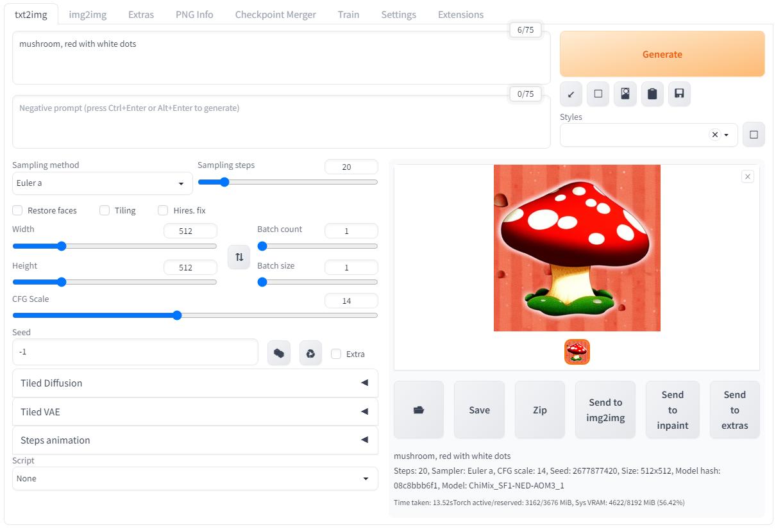Send image to inpaint

tap(673, 410)
